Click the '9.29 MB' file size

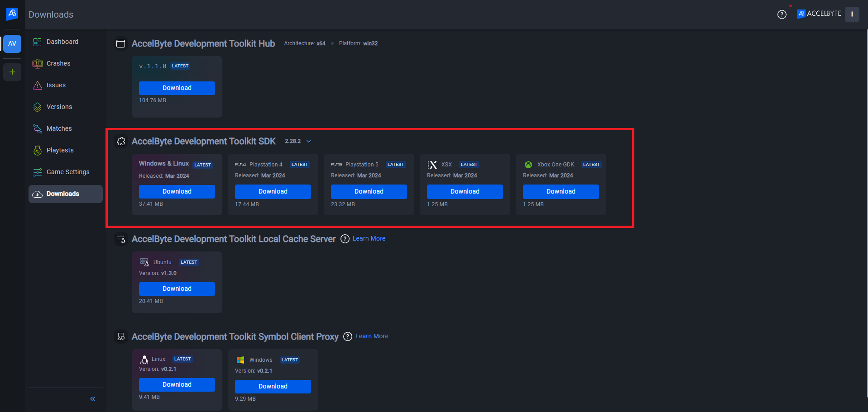pos(245,399)
